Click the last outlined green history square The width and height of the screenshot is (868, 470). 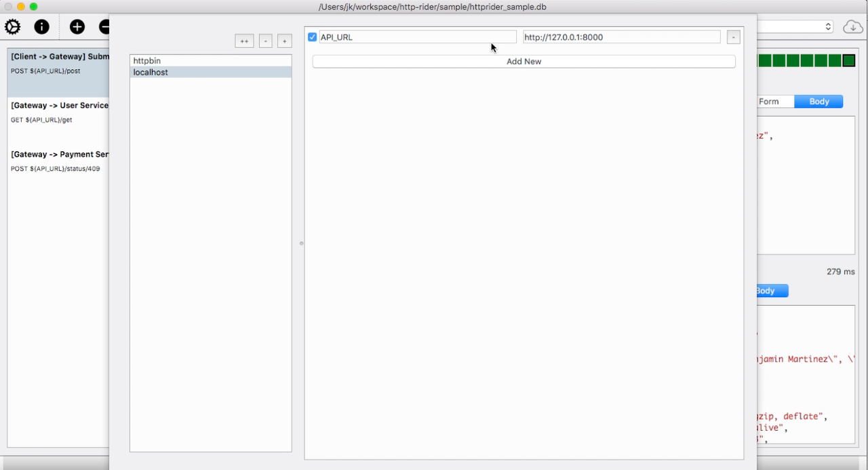(849, 61)
